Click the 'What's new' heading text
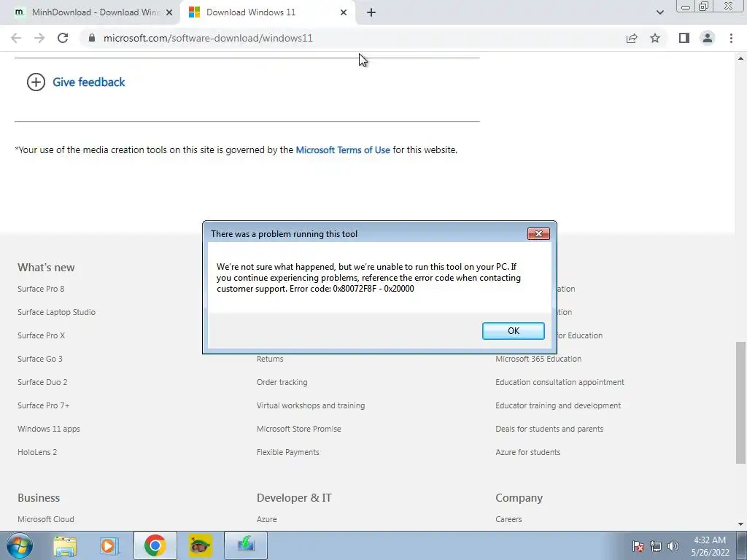 46,267
